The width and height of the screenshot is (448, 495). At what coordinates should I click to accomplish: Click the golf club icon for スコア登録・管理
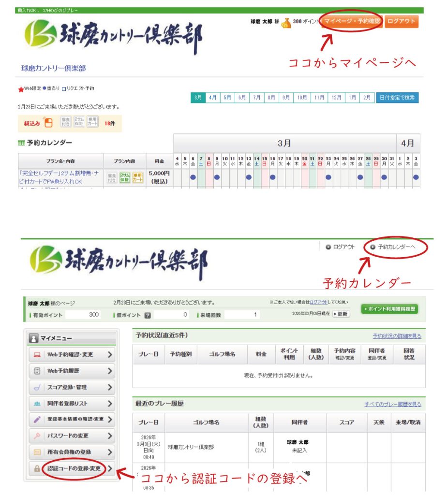click(37, 387)
